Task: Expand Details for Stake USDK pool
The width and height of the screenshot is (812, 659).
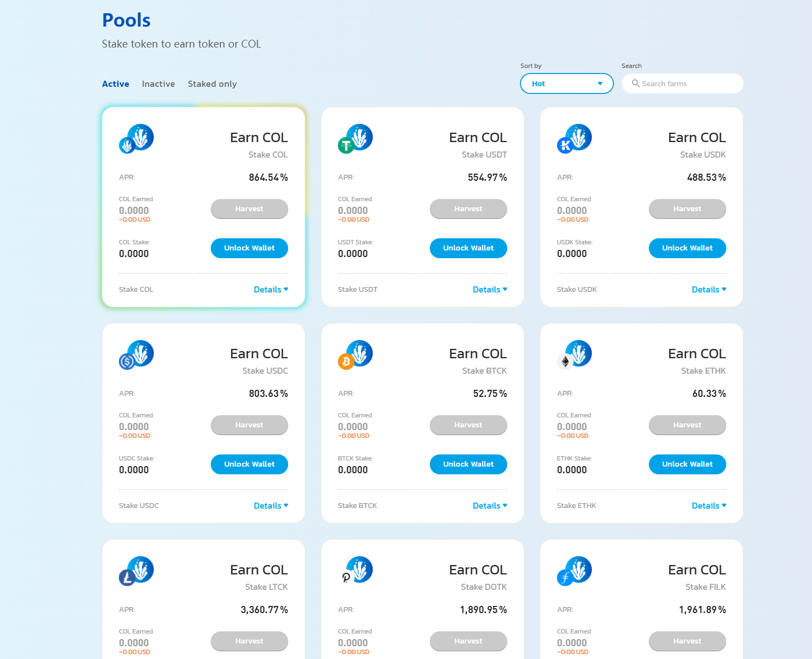Action: (x=709, y=290)
